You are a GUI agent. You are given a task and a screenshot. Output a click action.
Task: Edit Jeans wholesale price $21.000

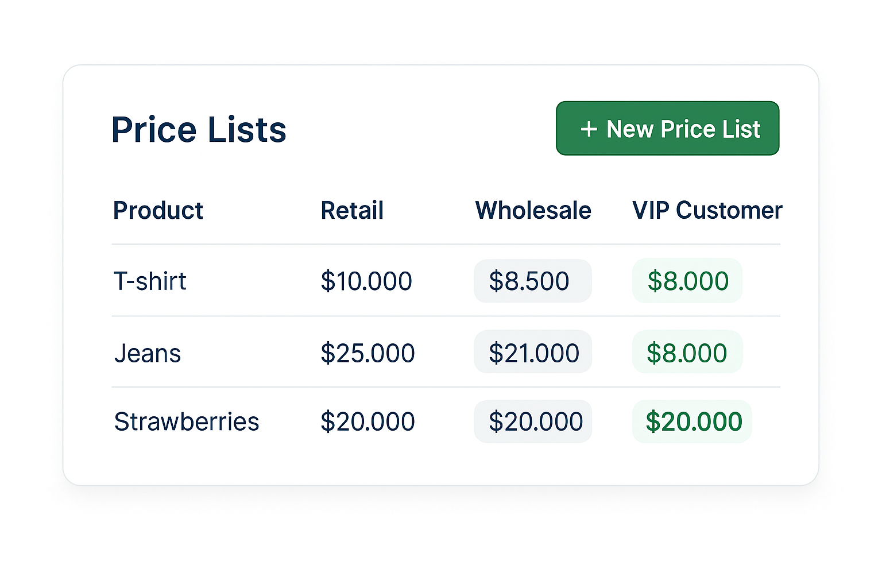[533, 353]
